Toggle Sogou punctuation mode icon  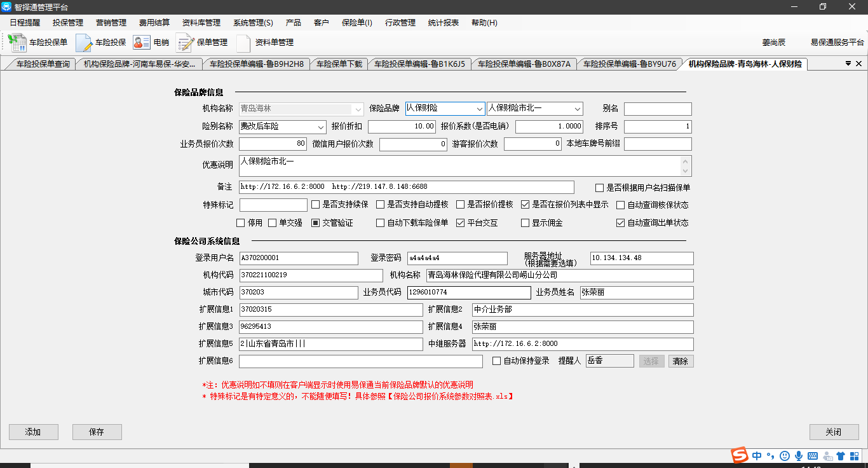click(x=770, y=456)
